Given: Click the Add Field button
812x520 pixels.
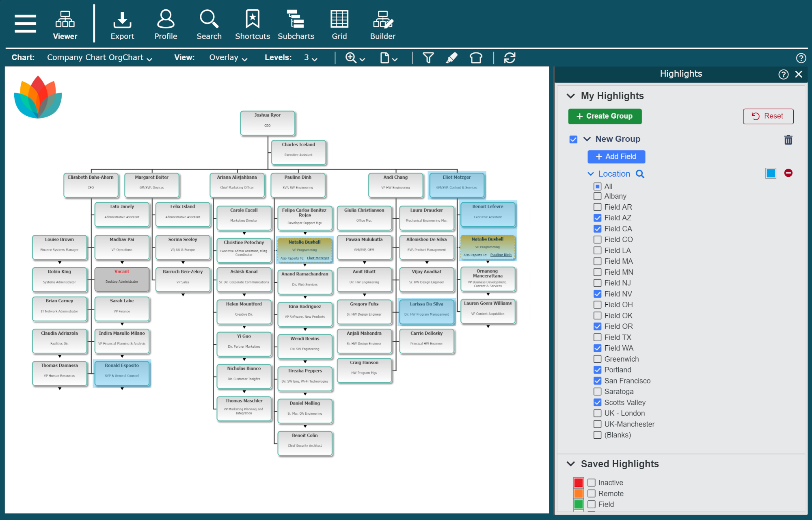Looking at the screenshot, I should [x=615, y=156].
